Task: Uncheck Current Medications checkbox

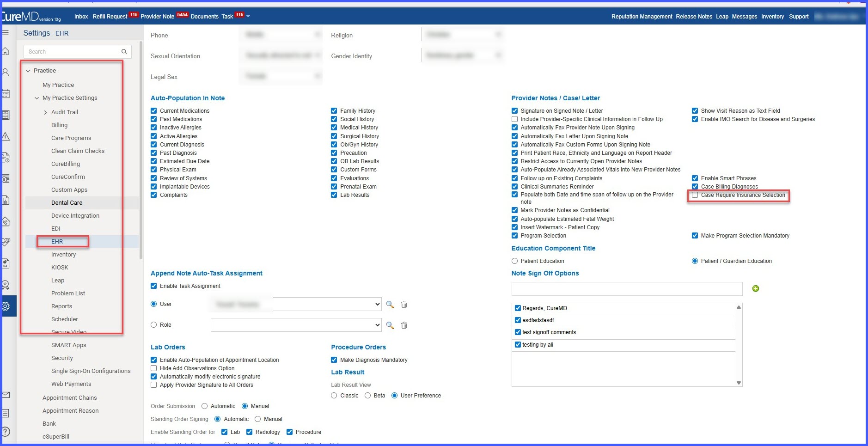Action: pos(154,111)
